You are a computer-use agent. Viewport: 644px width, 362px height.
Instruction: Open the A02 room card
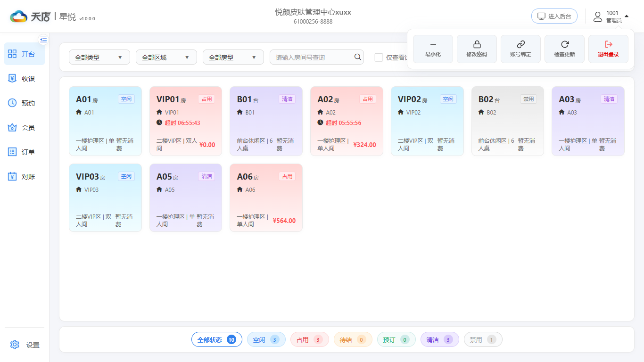[x=347, y=121]
